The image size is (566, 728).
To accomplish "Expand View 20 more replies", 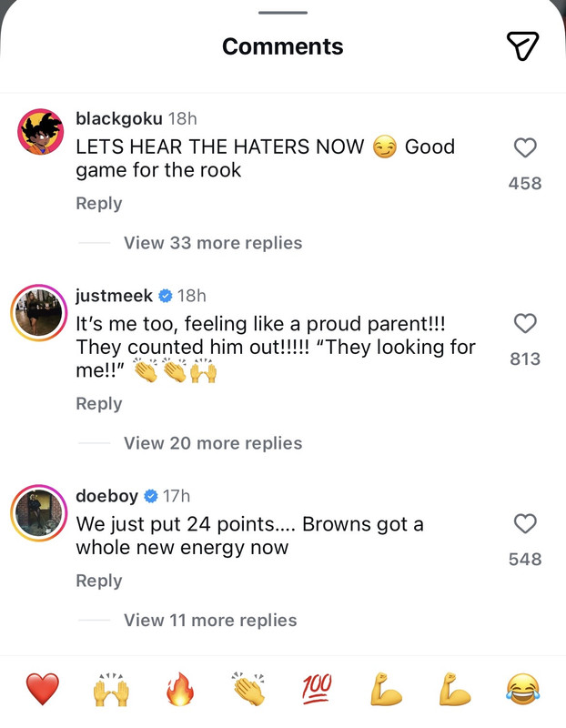I will 213,443.
